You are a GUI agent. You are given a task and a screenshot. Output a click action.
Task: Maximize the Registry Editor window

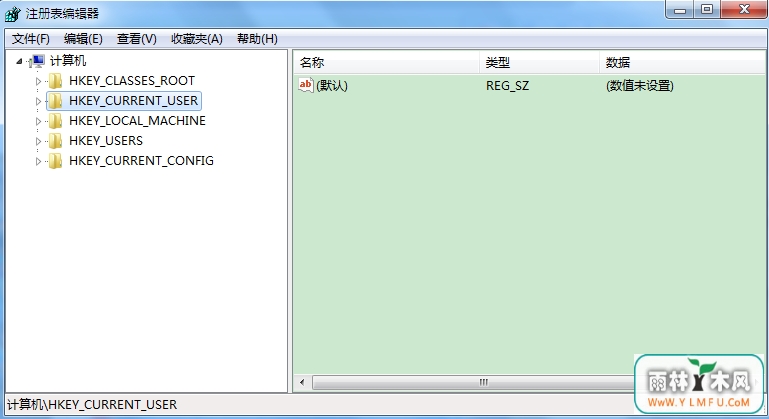pos(707,9)
